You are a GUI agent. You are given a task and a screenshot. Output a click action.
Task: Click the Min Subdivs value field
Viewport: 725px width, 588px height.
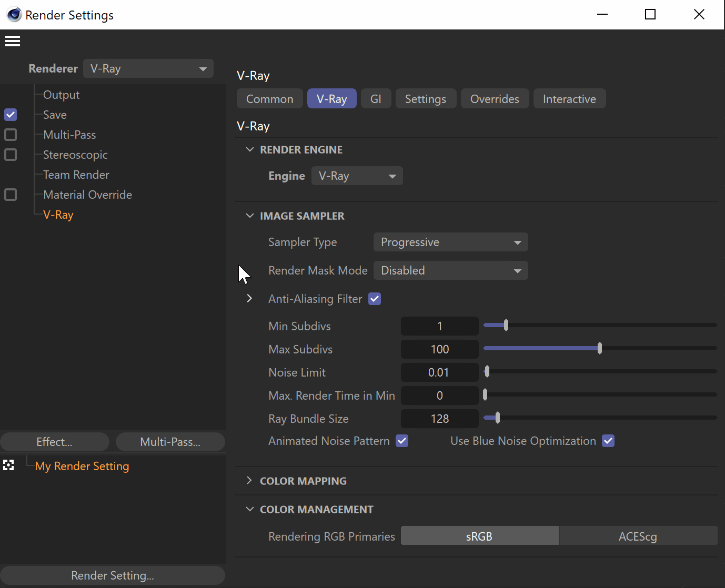(x=440, y=326)
